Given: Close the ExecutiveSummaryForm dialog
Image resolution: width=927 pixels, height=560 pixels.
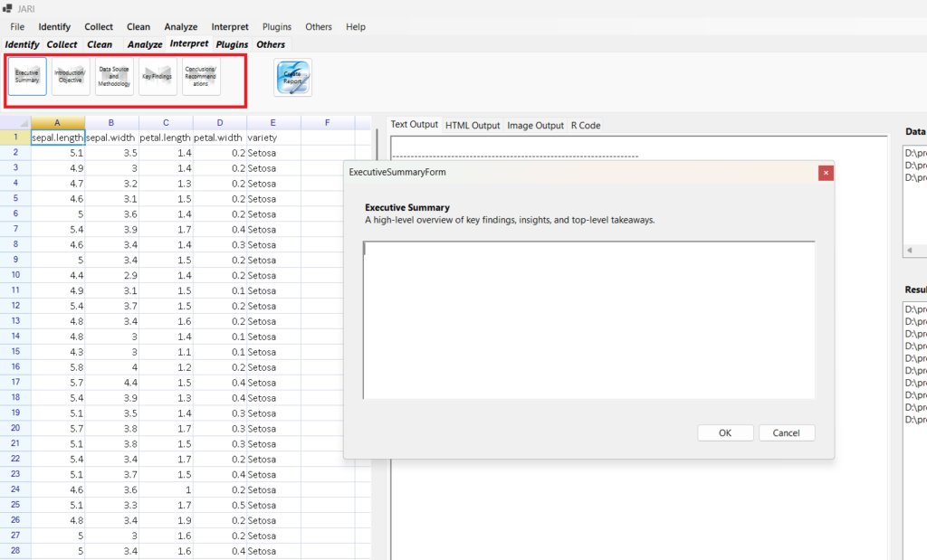Looking at the screenshot, I should tap(825, 172).
